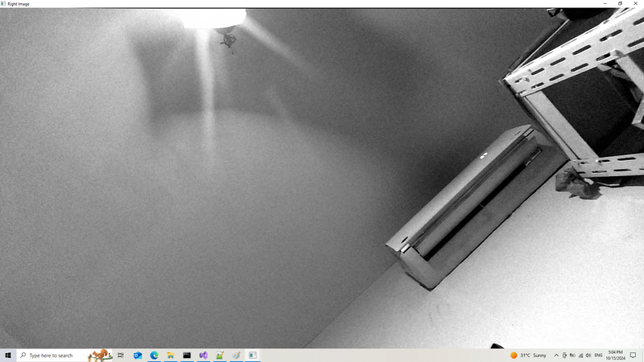644x362 pixels.
Task: Open Microsoft Edge from the taskbar
Action: [154, 355]
